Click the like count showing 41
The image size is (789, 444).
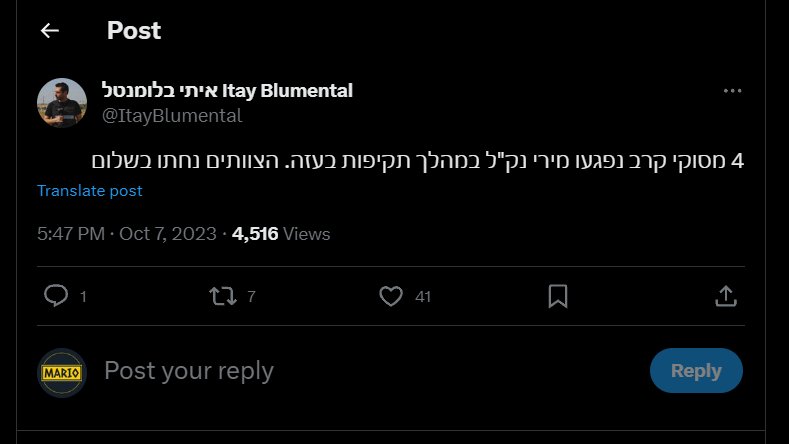click(x=423, y=297)
